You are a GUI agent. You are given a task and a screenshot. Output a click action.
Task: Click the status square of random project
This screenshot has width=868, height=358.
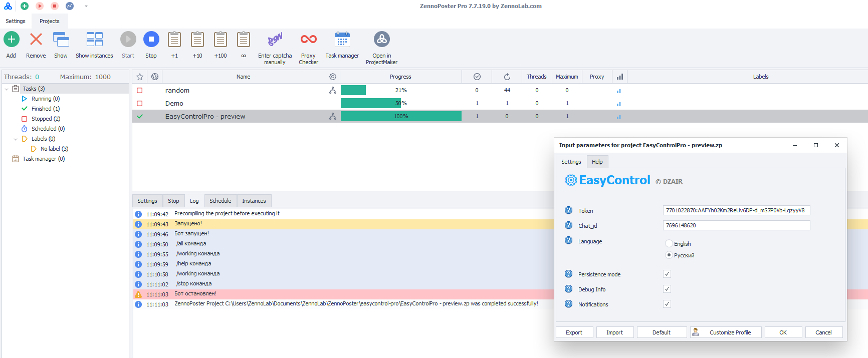tap(140, 91)
